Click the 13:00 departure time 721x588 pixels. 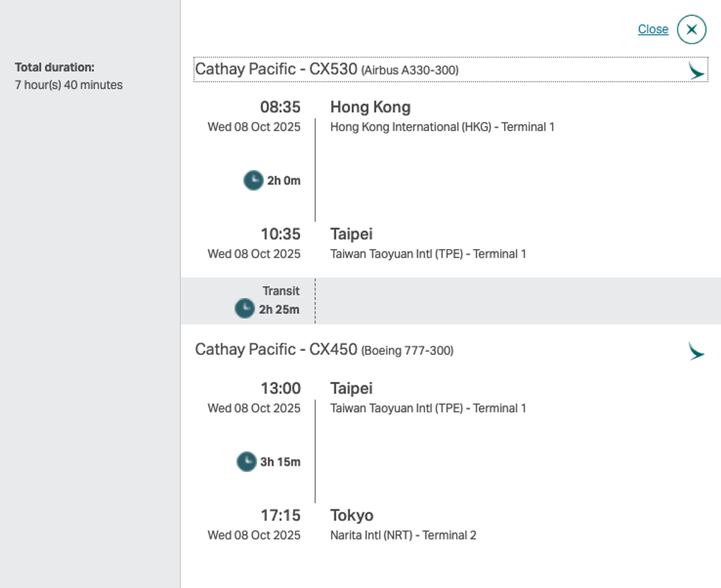tap(280, 388)
